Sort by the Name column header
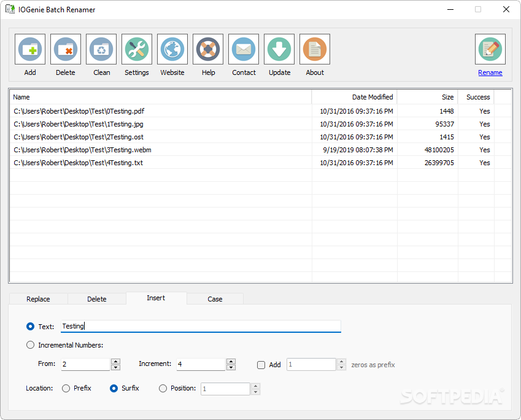 point(161,97)
